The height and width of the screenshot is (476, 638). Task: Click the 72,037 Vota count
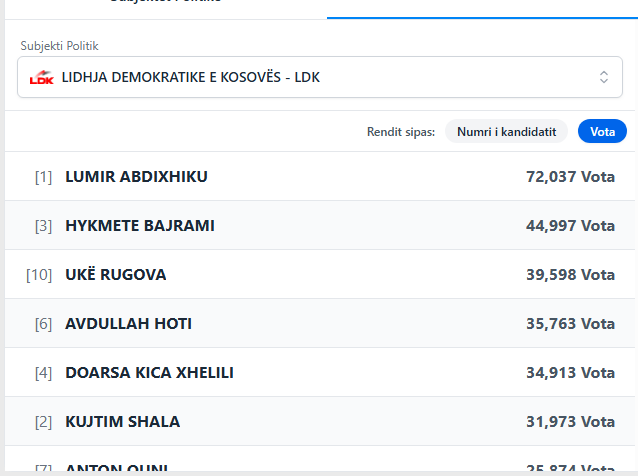(x=570, y=177)
